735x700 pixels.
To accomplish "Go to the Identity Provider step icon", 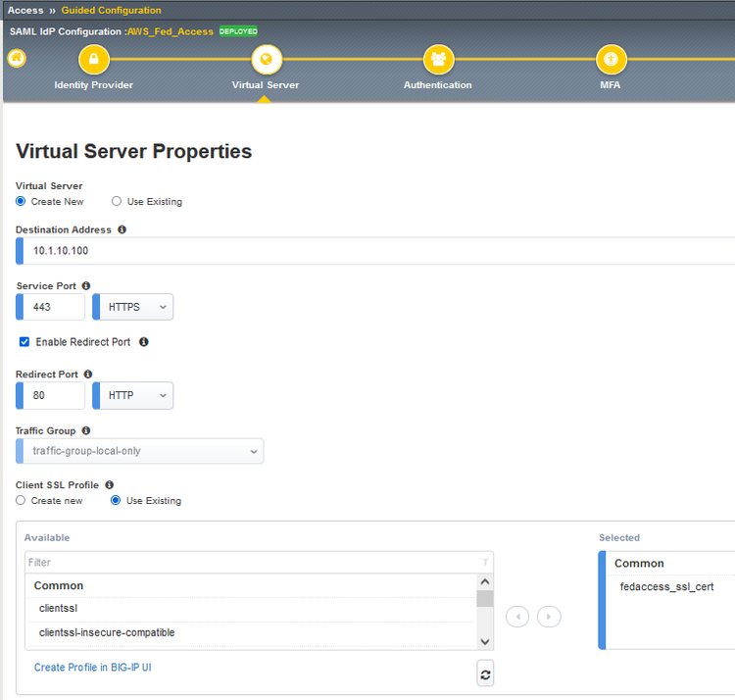I will (x=94, y=60).
